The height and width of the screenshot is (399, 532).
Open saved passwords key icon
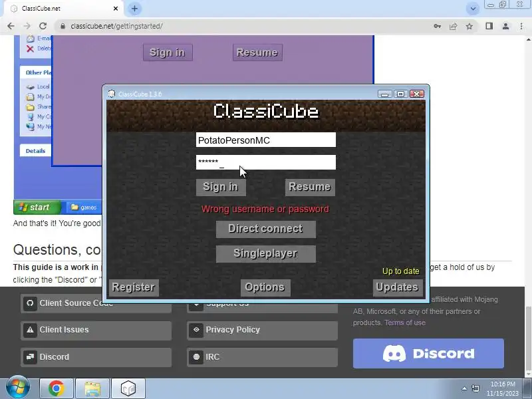(x=438, y=26)
